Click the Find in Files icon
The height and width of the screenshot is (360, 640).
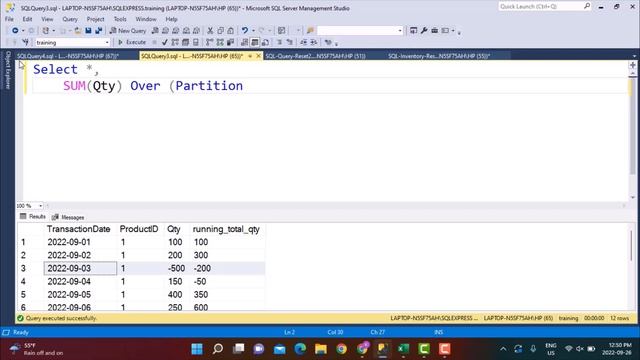(310, 31)
